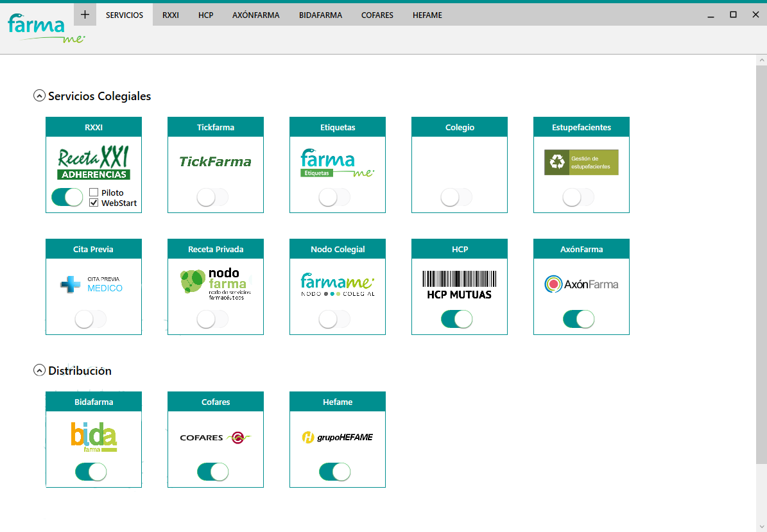
Task: Open the RXXI tab
Action: [x=171, y=15]
